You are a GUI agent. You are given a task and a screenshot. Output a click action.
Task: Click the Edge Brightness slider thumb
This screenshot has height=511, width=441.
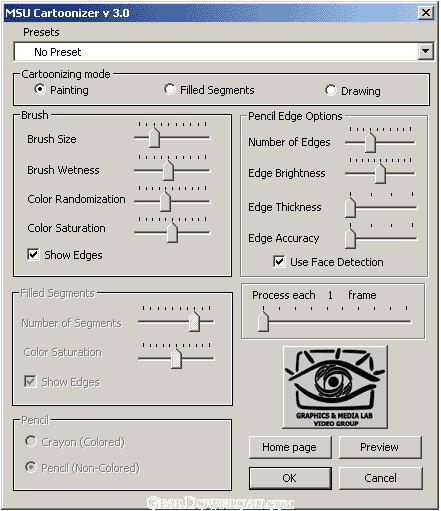click(380, 174)
